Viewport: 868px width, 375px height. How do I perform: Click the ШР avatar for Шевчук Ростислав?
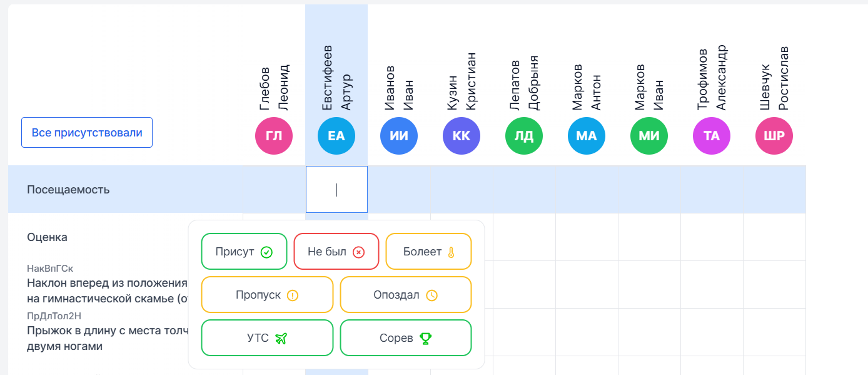click(x=774, y=136)
